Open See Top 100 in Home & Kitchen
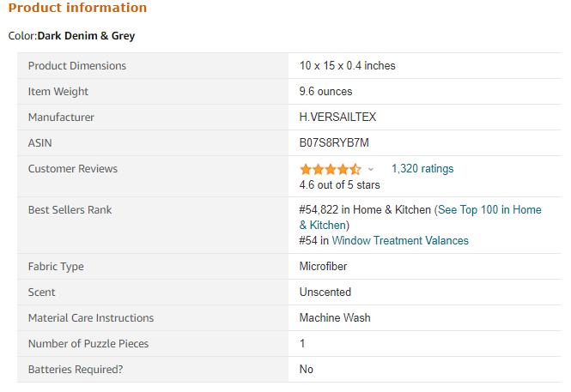571x392 pixels. point(420,218)
